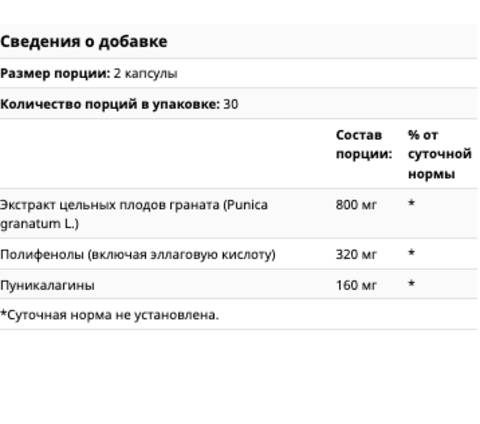Select the "Пуникалагины" ingredient text

[x=47, y=285]
